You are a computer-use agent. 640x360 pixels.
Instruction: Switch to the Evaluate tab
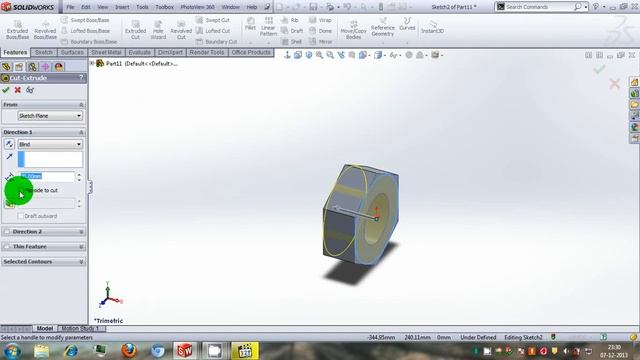[139, 52]
